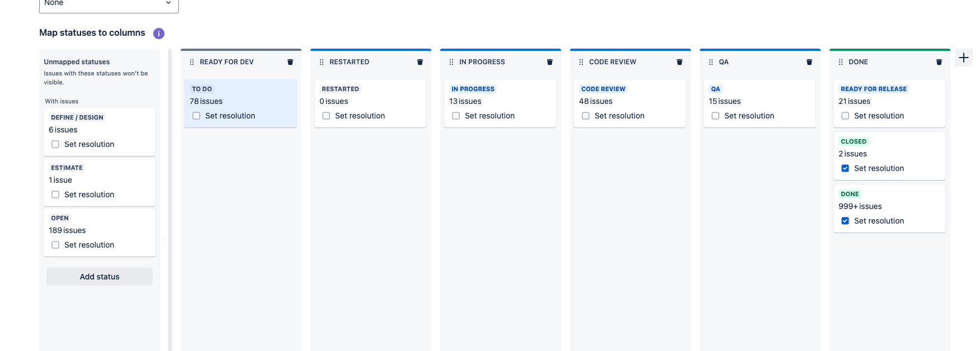The width and height of the screenshot is (980, 351).
Task: Click the CODE REVIEW status lozenge in card
Action: [x=603, y=89]
